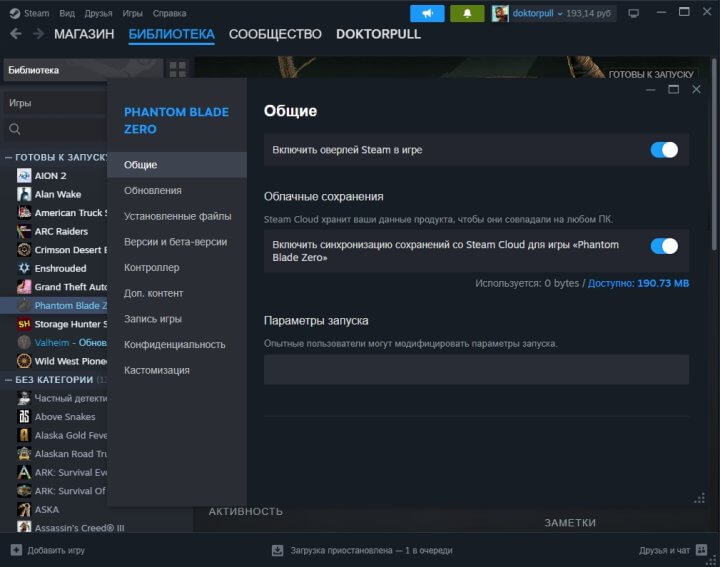Open the Доп. контент section

[x=177, y=293]
